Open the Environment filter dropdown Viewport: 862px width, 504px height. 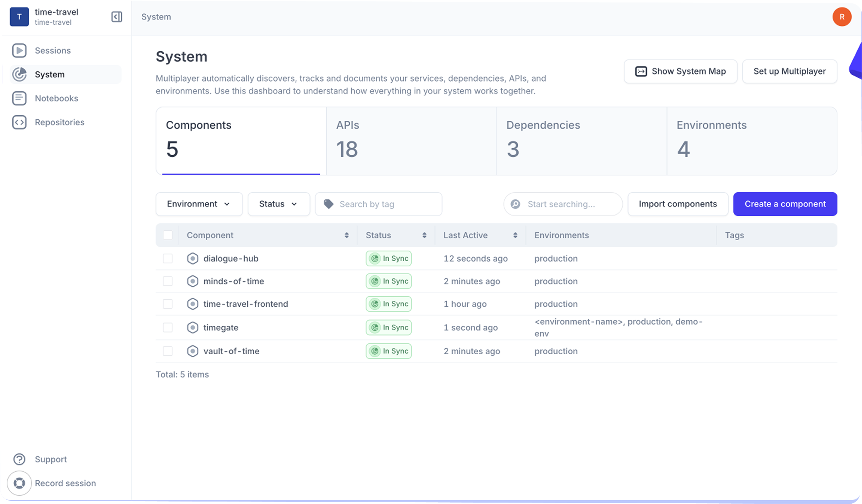199,204
